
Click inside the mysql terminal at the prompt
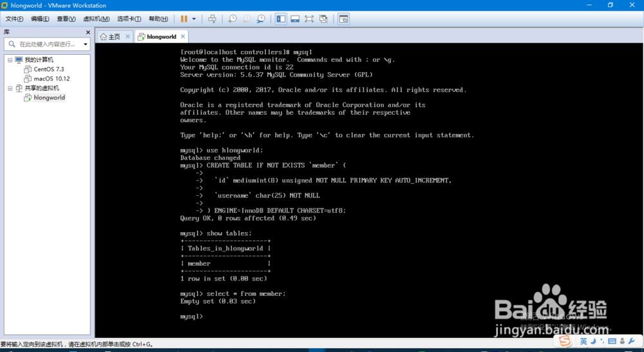point(191,317)
